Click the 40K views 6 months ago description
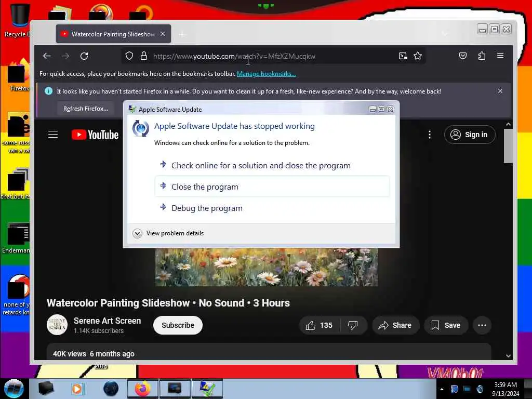Screen dimensions: 532x399 (x=94, y=354)
